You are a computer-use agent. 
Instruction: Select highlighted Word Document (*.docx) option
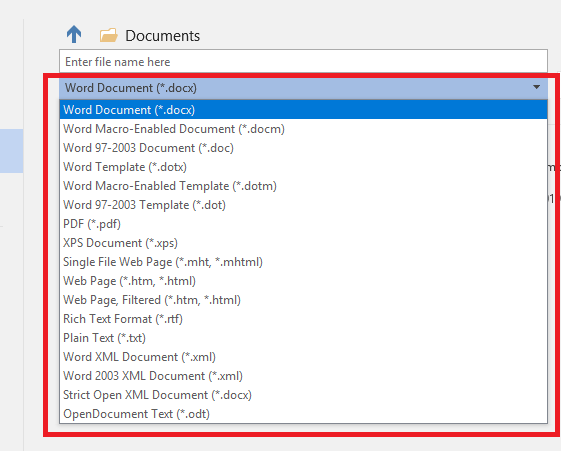[x=303, y=110]
